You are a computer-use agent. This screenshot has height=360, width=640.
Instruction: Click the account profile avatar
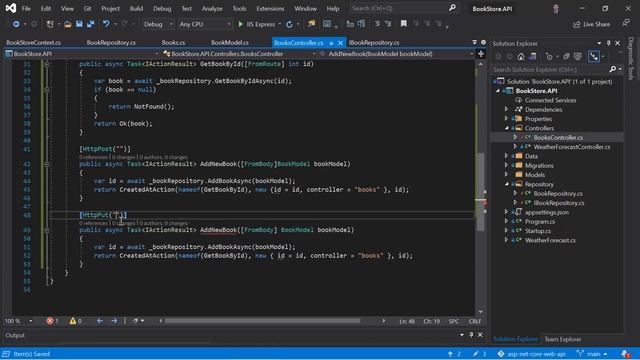coord(556,9)
